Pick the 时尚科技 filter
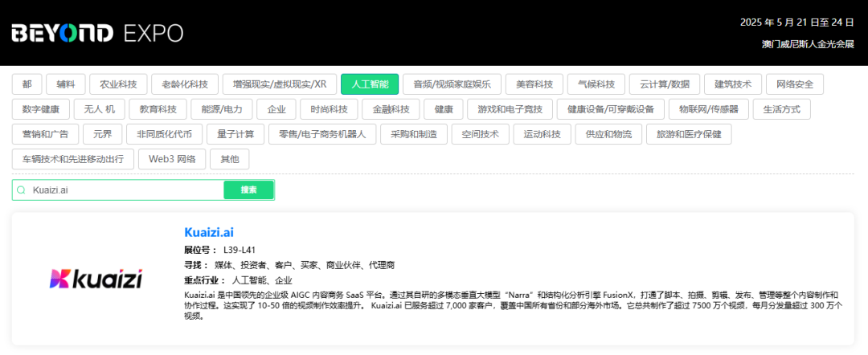 (x=329, y=109)
